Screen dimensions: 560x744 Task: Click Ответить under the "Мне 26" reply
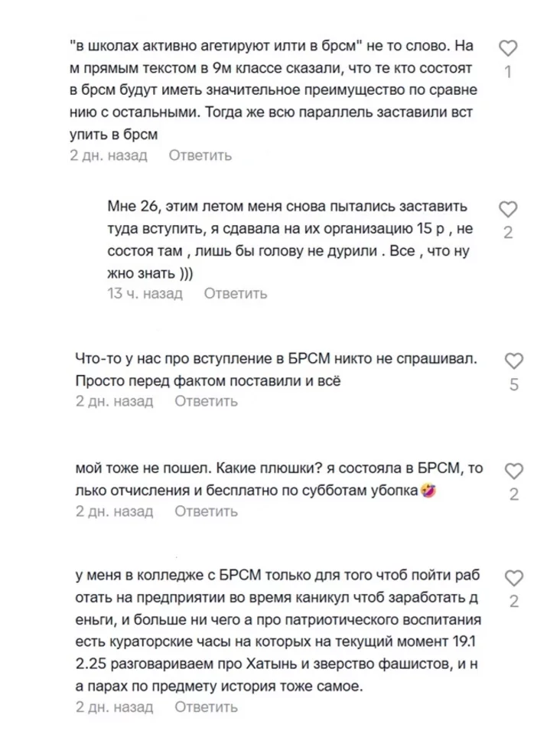(236, 293)
